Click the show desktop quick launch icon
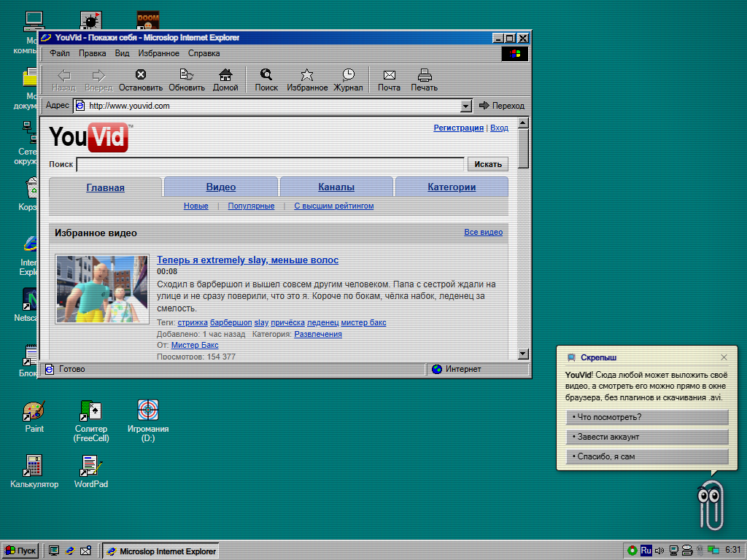The image size is (747, 560). [x=54, y=551]
